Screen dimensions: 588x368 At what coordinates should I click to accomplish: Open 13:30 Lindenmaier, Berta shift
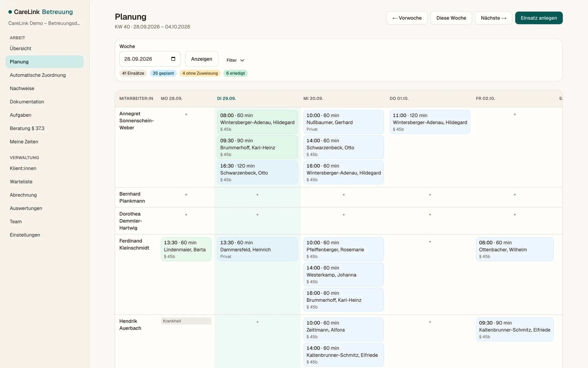coord(186,249)
